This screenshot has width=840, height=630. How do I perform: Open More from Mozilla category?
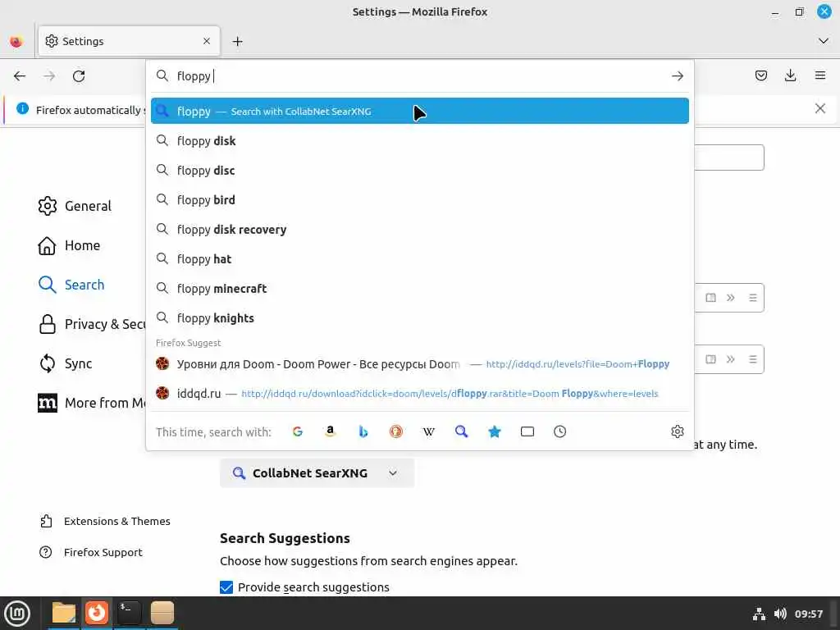(x=91, y=403)
